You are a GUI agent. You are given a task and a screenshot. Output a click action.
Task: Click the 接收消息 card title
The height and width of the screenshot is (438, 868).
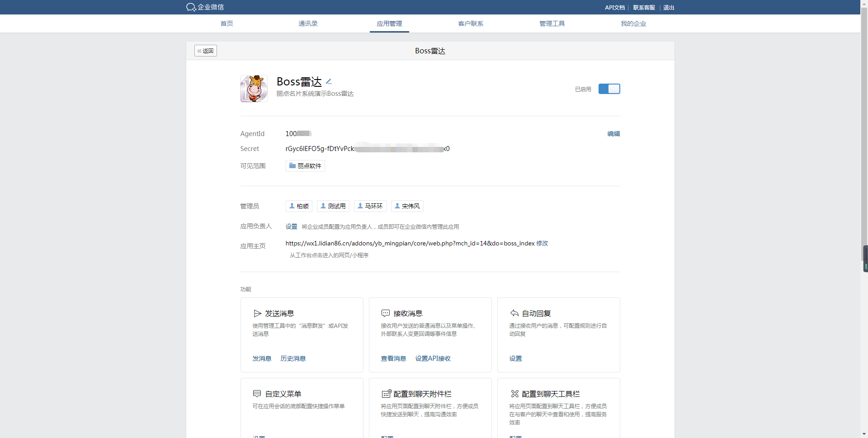408,313
